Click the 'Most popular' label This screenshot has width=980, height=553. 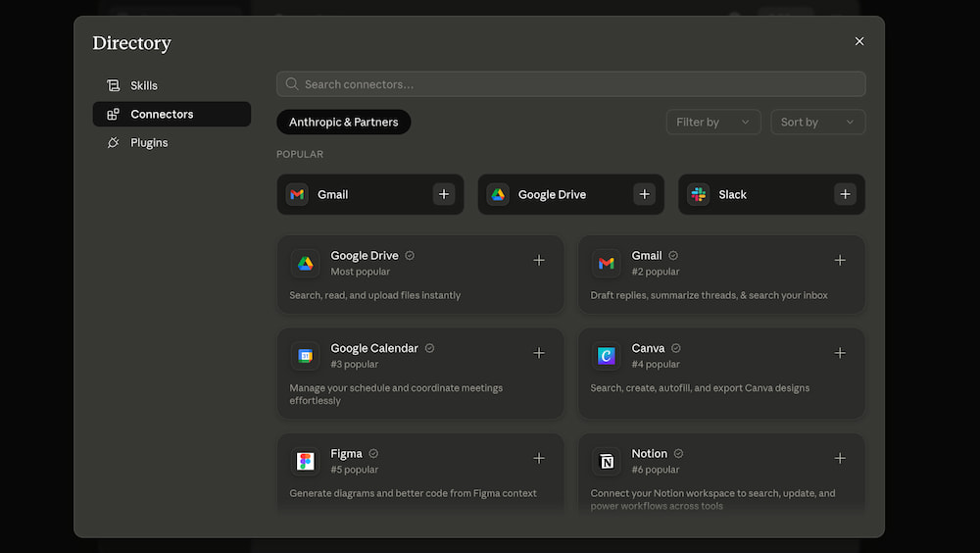pos(360,272)
